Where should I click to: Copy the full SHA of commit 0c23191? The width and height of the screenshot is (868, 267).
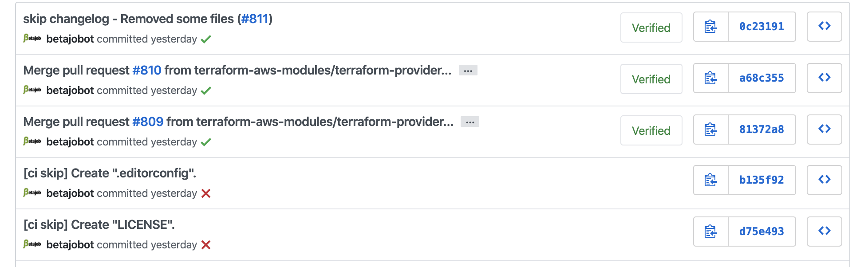pos(710,27)
